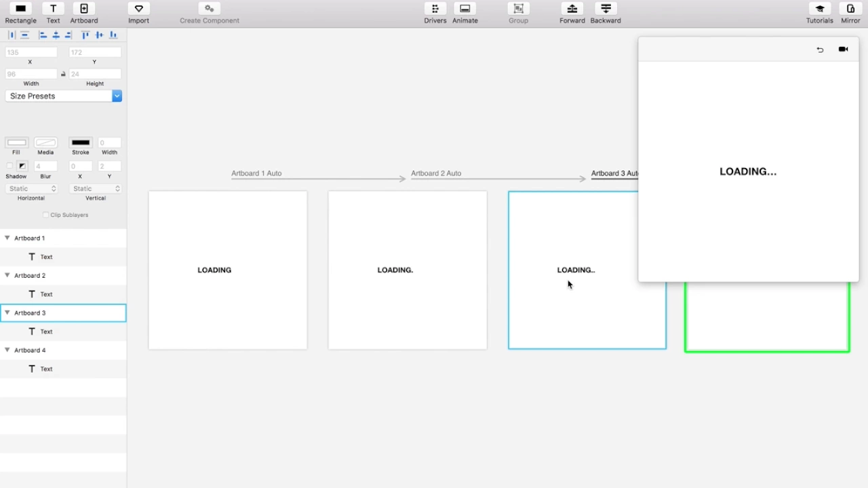Open Tutorials
Image resolution: width=868 pixels, height=488 pixels.
click(x=820, y=13)
